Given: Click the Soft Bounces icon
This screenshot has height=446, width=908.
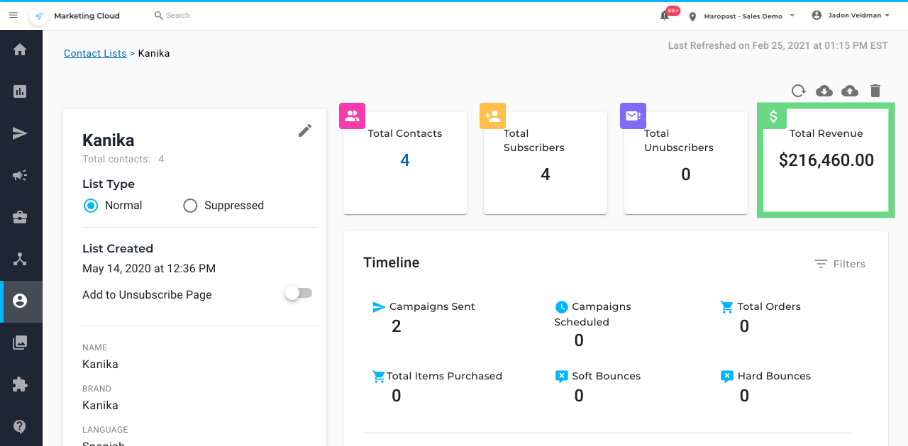Looking at the screenshot, I should [561, 376].
